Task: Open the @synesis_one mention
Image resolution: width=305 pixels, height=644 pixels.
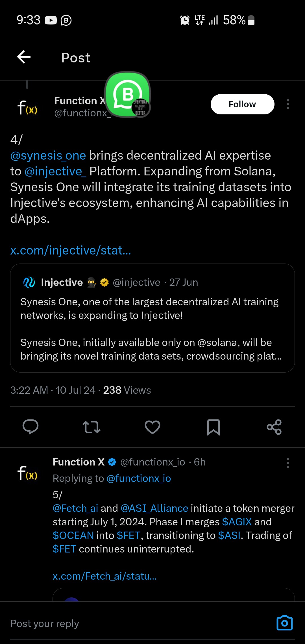Action: click(48, 156)
